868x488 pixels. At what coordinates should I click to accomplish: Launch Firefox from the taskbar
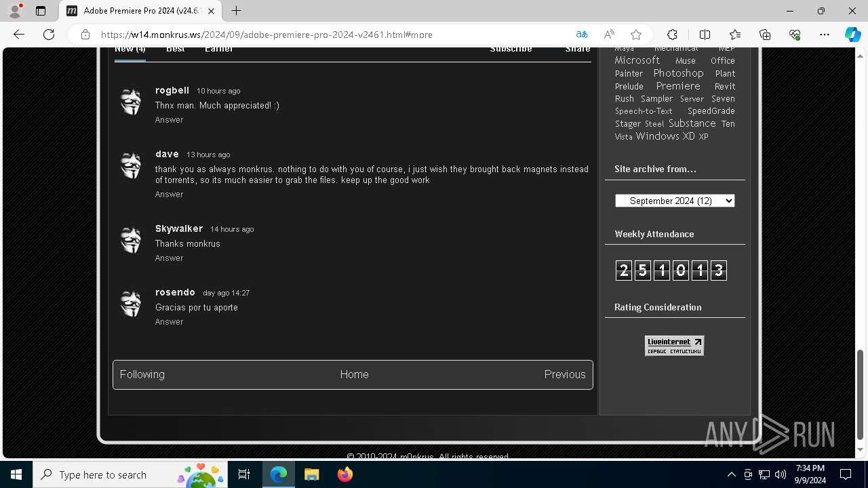344,474
